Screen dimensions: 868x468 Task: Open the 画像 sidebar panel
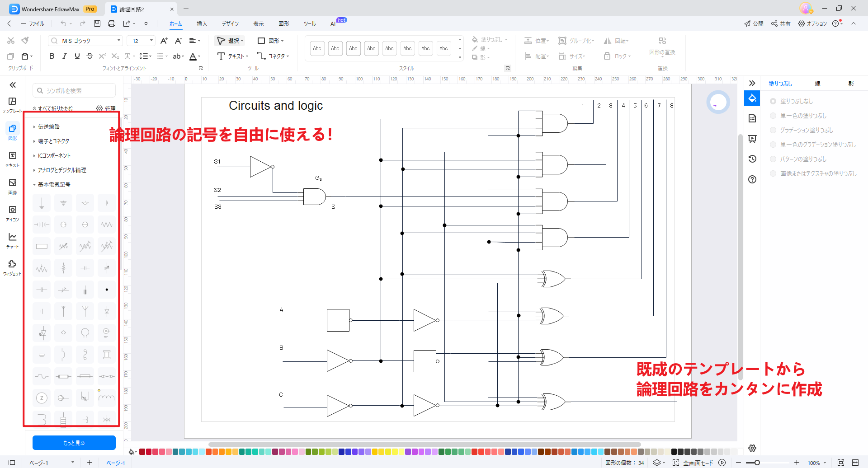tap(12, 186)
